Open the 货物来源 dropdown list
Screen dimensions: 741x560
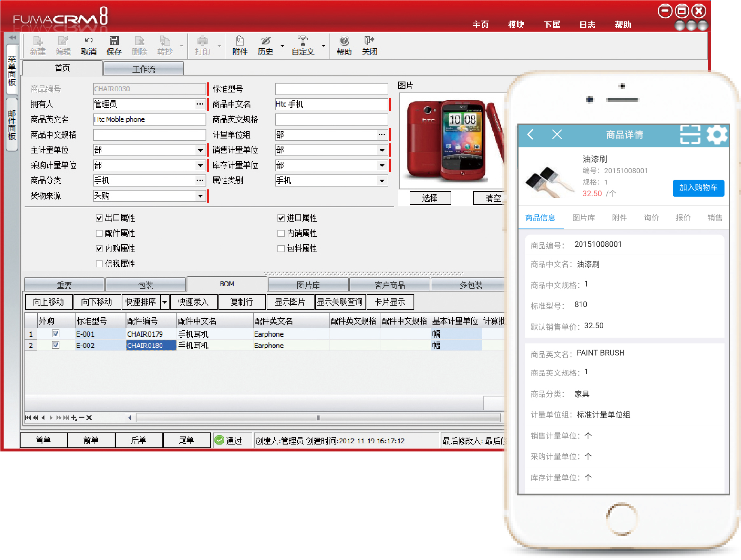(200, 196)
